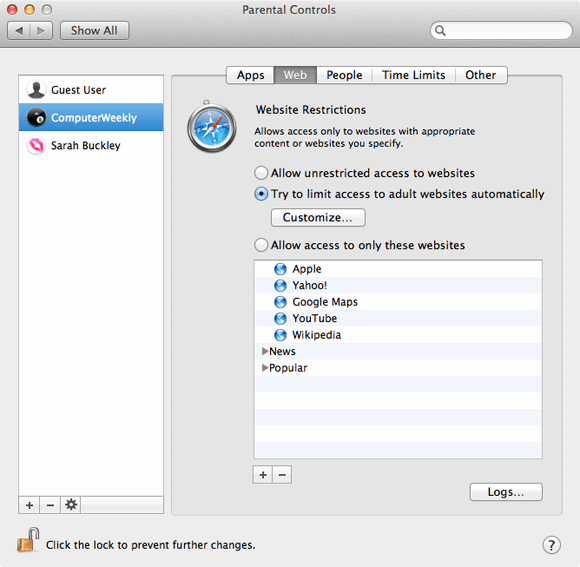Expand the News folder disclosure triangle
This screenshot has width=580, height=567.
pyautogui.click(x=265, y=351)
